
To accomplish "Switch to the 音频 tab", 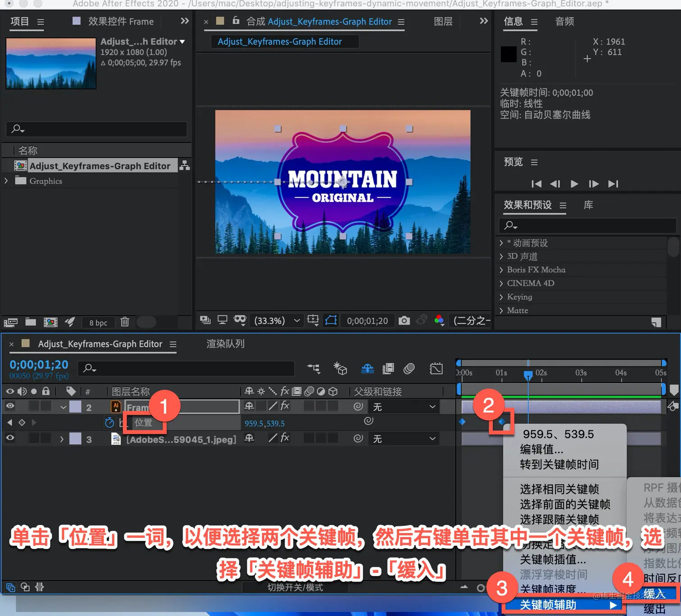I will tap(565, 21).
